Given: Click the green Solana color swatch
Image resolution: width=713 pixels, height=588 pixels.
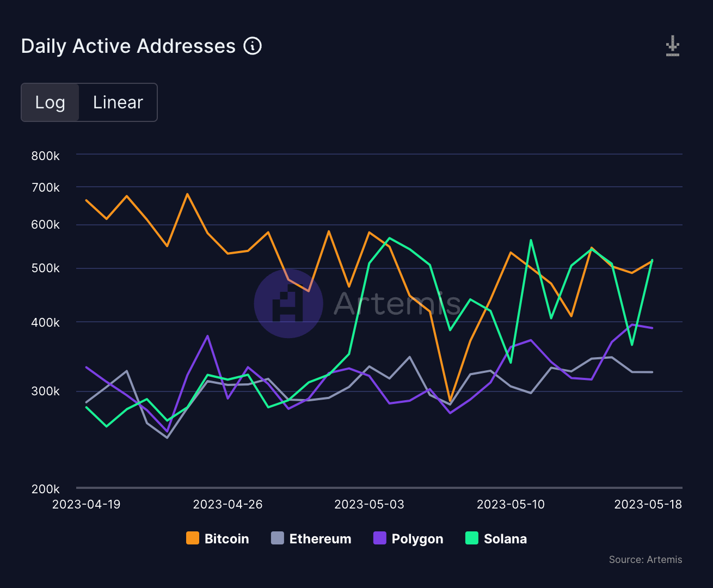Looking at the screenshot, I should click(x=472, y=538).
